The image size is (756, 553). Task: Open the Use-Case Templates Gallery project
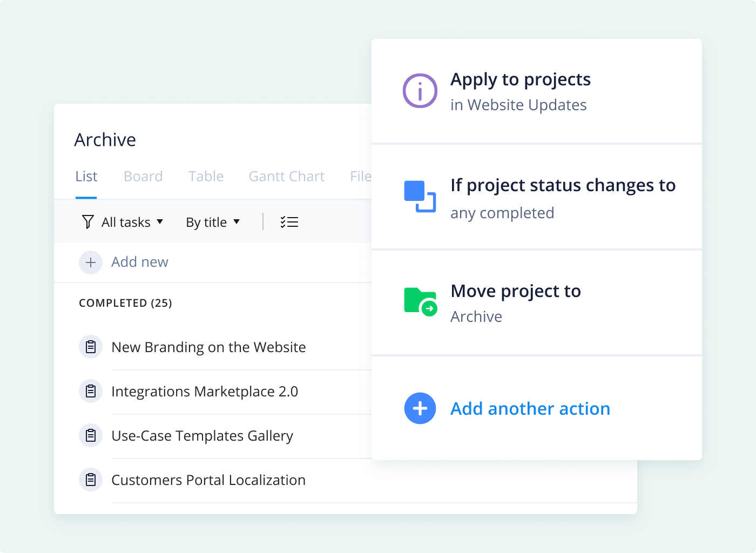202,436
